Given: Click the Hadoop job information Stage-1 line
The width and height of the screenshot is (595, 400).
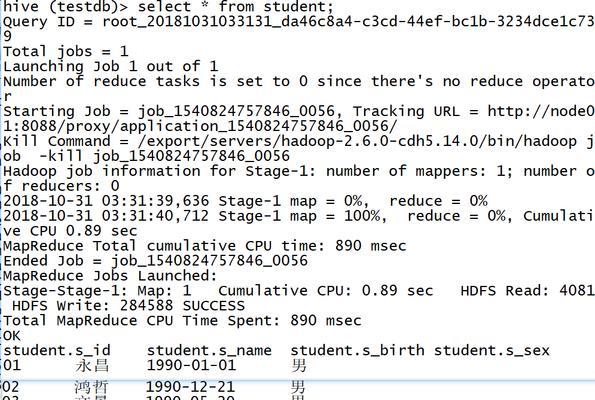Looking at the screenshot, I should [x=299, y=171].
